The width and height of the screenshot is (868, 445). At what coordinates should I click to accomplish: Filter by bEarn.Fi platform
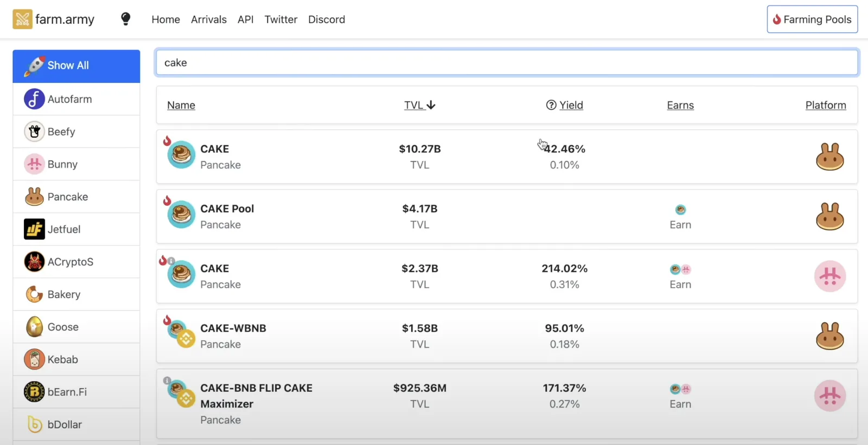click(x=76, y=392)
